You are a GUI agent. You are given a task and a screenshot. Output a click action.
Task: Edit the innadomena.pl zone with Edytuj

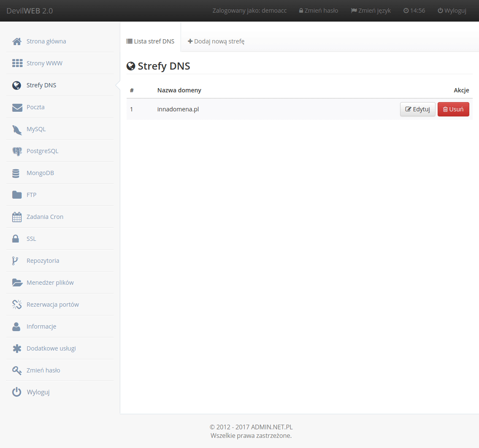point(417,109)
